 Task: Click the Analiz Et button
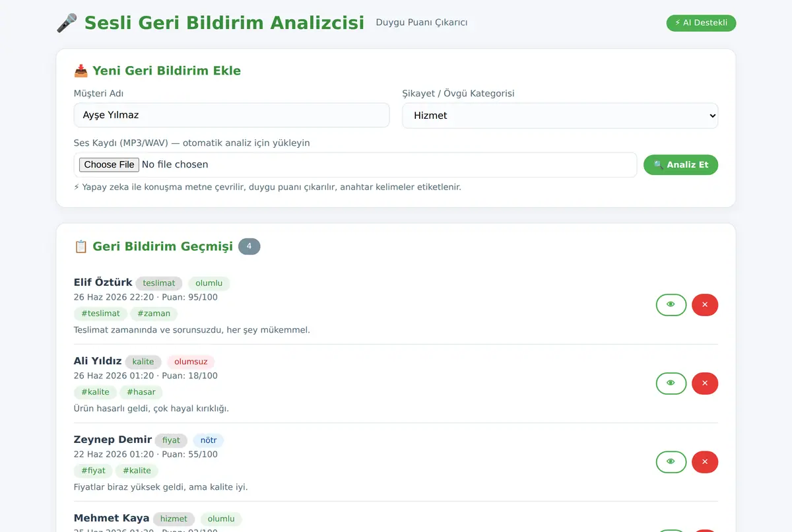(680, 165)
